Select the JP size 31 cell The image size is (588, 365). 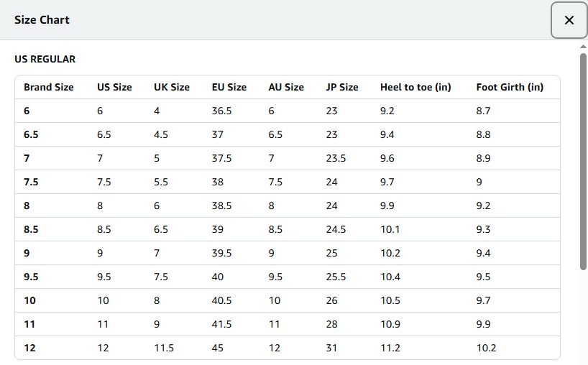(x=331, y=348)
